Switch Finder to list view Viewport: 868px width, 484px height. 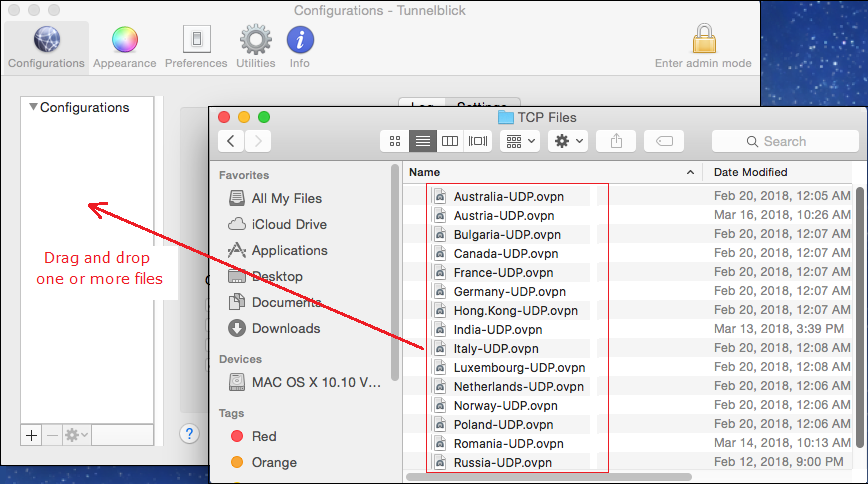click(422, 141)
